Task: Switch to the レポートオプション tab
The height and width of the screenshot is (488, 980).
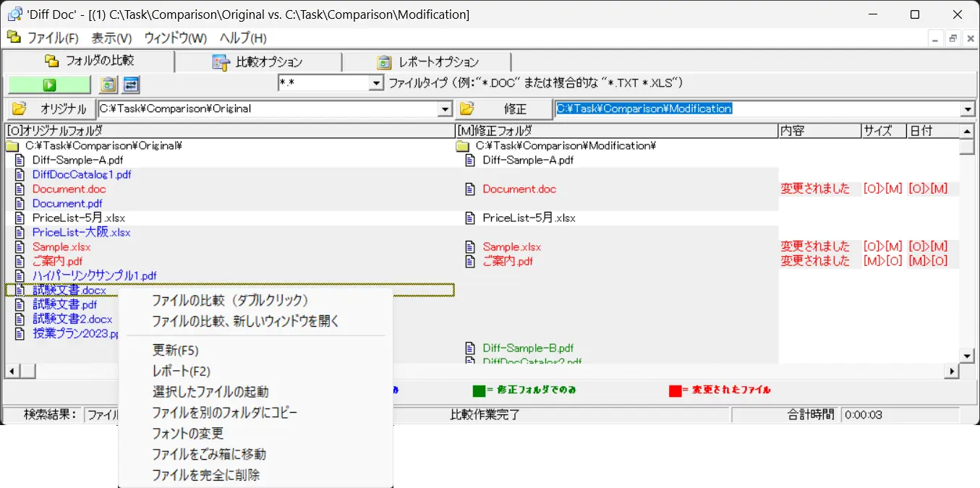Action: click(427, 62)
